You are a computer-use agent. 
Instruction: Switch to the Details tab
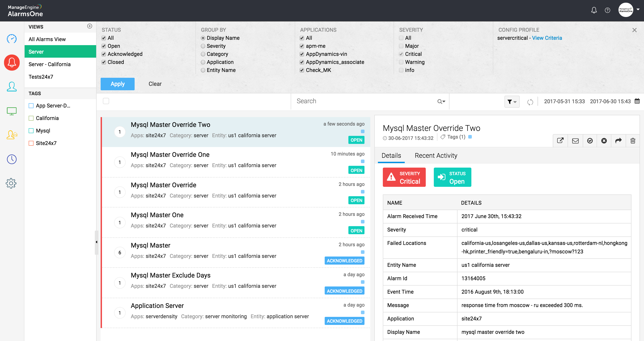tap(391, 156)
